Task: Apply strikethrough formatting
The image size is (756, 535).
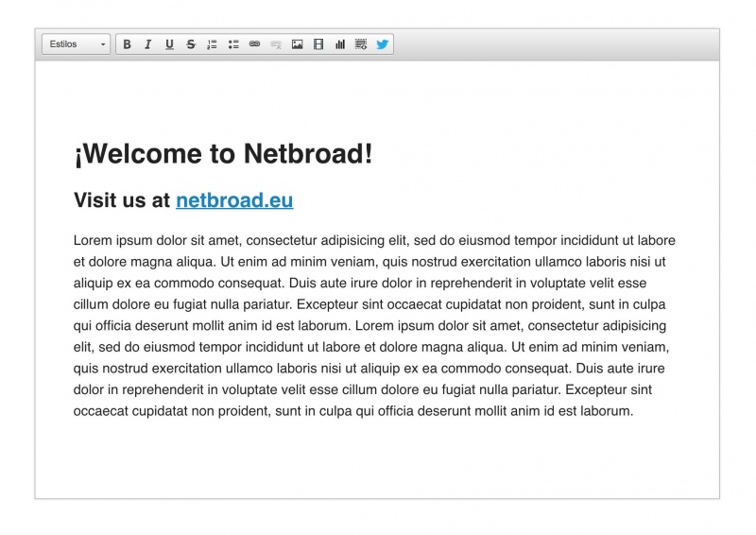Action: 191,44
